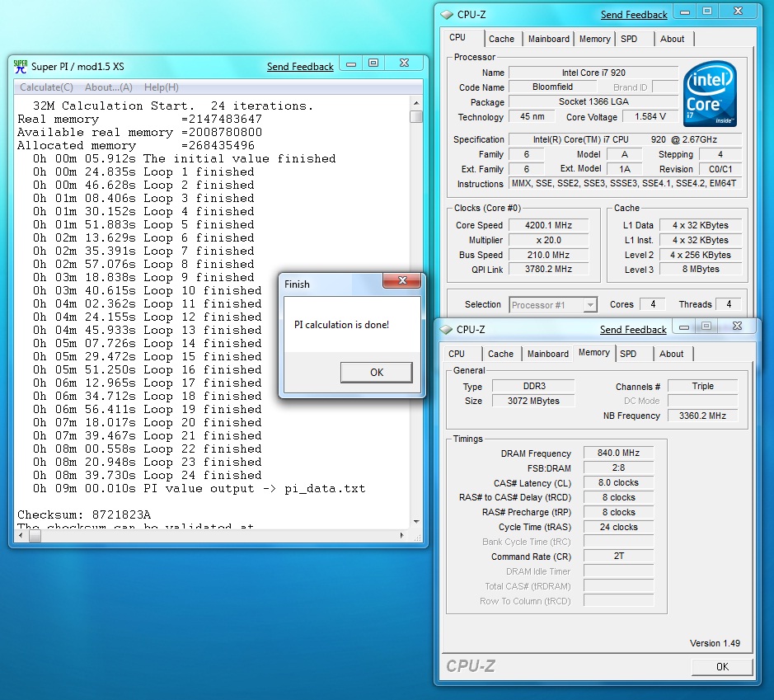Click Send Feedback link in upper CPU-Z window

coord(634,15)
